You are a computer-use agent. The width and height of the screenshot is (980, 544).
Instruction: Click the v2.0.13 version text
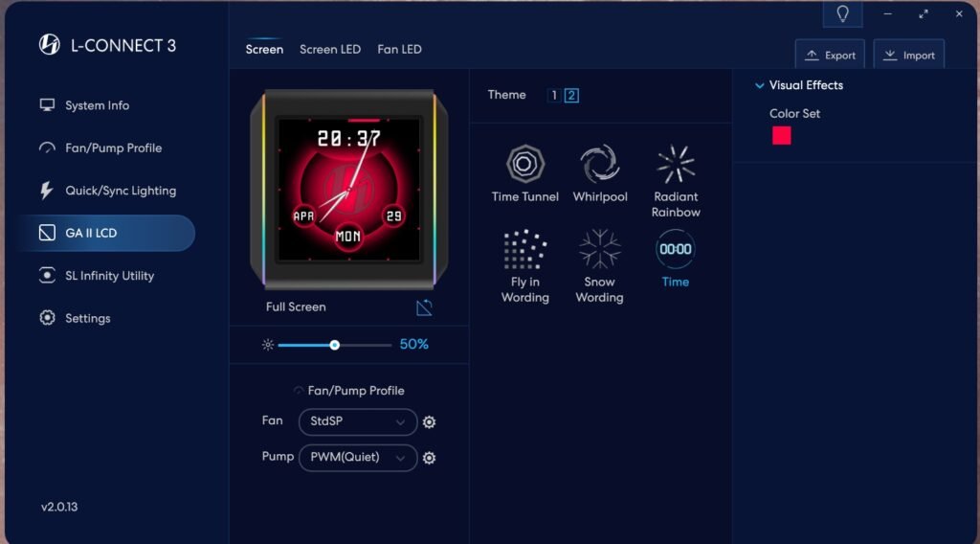[59, 507]
